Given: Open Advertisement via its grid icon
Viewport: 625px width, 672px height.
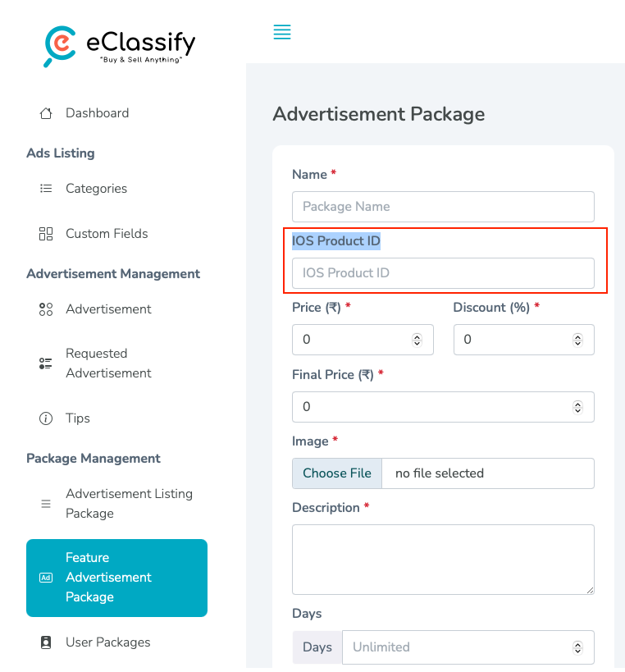Looking at the screenshot, I should [46, 309].
